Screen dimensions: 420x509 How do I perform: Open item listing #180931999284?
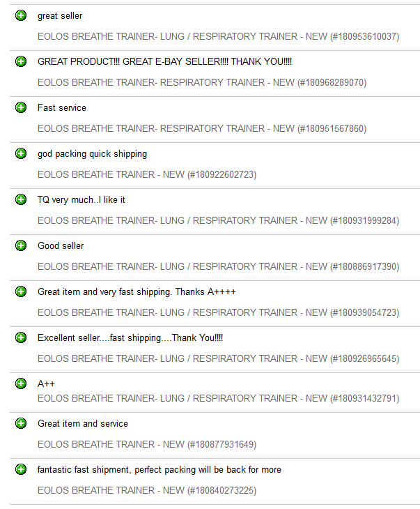click(x=218, y=221)
